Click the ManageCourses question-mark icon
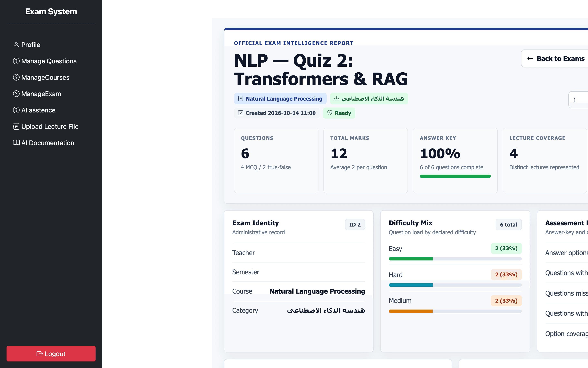Image resolution: width=588 pixels, height=368 pixels. tap(16, 77)
